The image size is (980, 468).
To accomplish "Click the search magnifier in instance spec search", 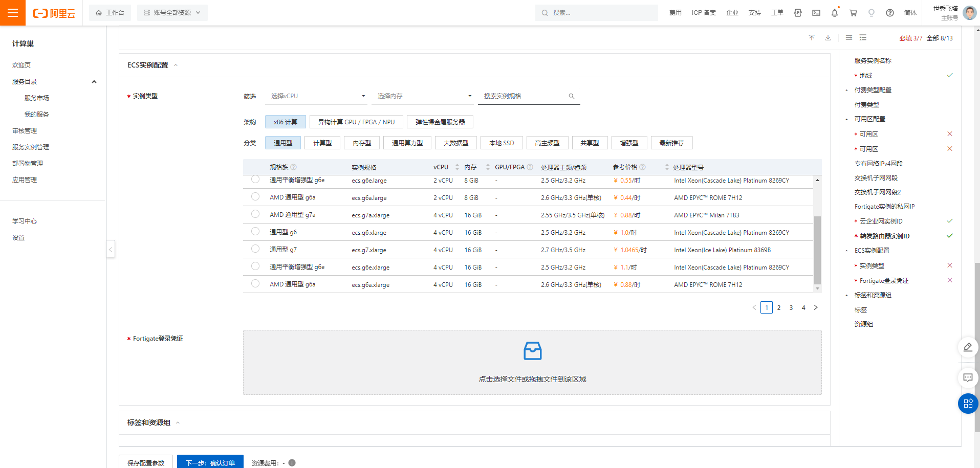I will point(572,96).
